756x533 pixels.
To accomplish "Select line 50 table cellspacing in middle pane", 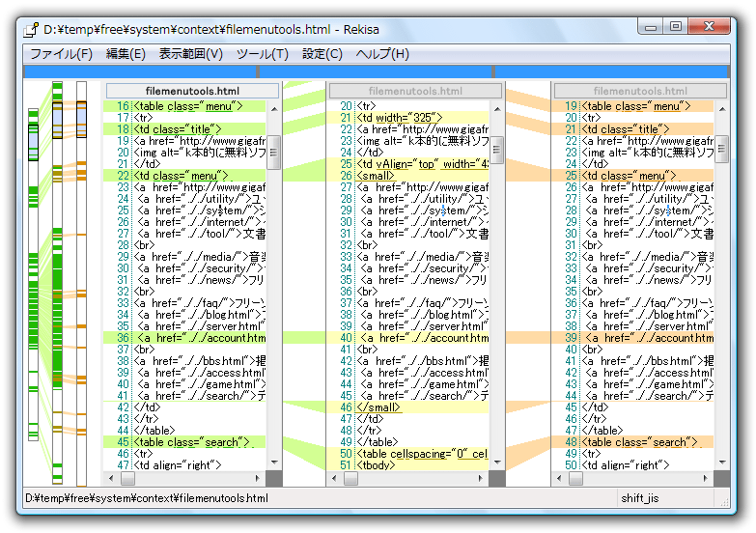I will [x=407, y=454].
